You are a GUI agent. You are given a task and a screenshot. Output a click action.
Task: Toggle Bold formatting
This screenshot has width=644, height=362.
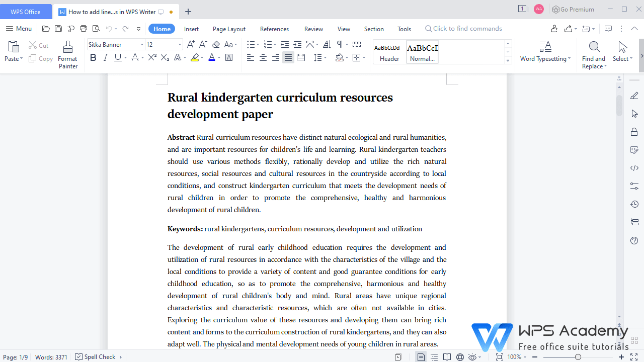(93, 58)
